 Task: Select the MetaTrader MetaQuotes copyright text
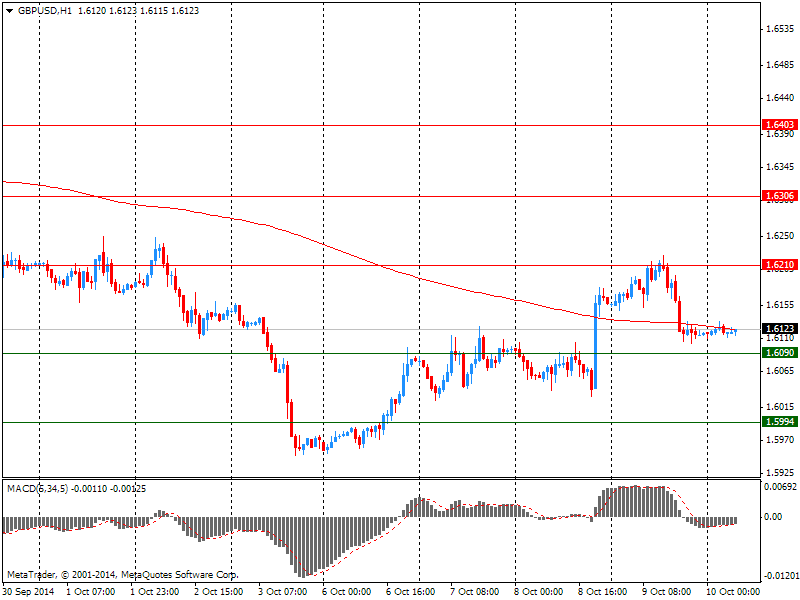click(x=122, y=575)
